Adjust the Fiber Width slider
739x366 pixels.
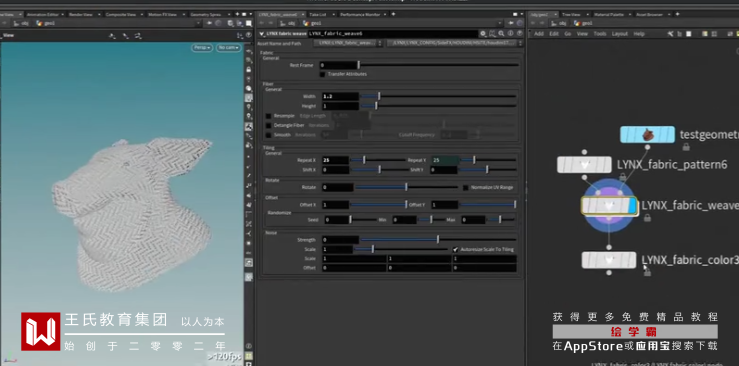438,96
